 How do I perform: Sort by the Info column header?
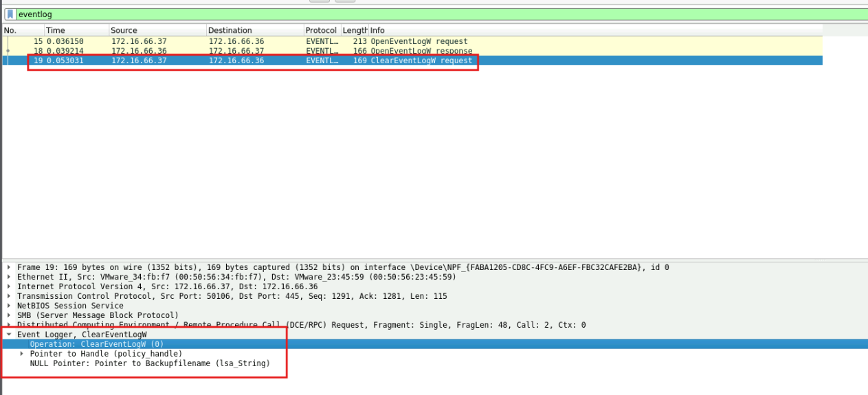[595, 30]
